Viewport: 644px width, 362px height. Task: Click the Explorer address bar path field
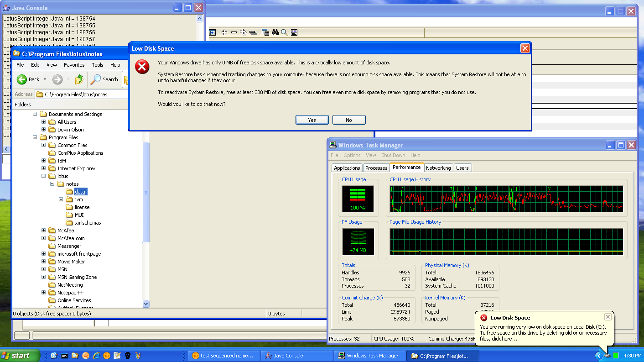pyautogui.click(x=82, y=94)
